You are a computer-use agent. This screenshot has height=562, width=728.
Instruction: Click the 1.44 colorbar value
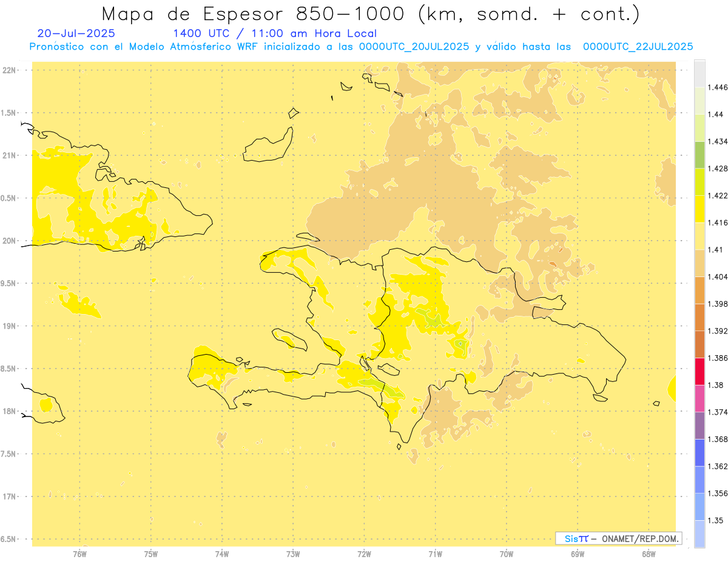[x=715, y=115]
